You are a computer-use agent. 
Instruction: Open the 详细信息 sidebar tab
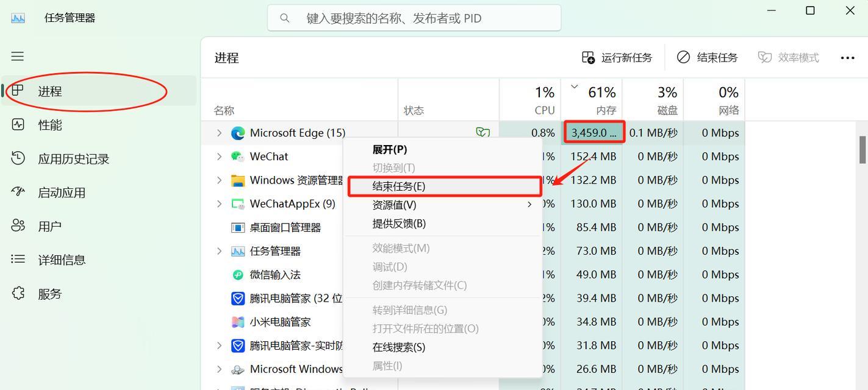(x=62, y=260)
